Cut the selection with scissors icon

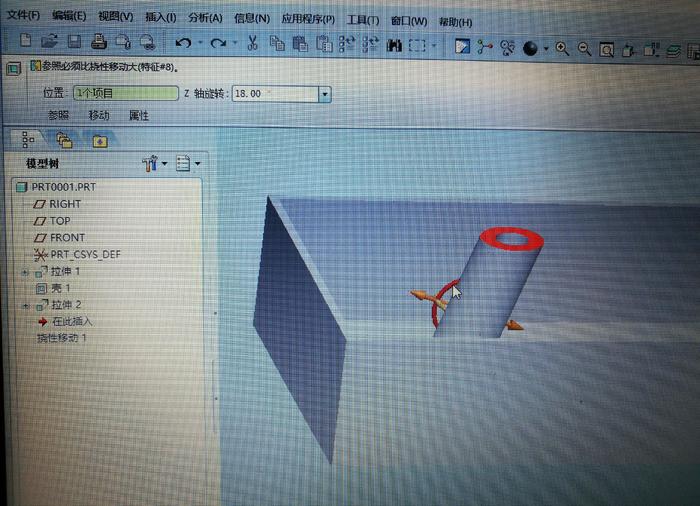point(252,43)
